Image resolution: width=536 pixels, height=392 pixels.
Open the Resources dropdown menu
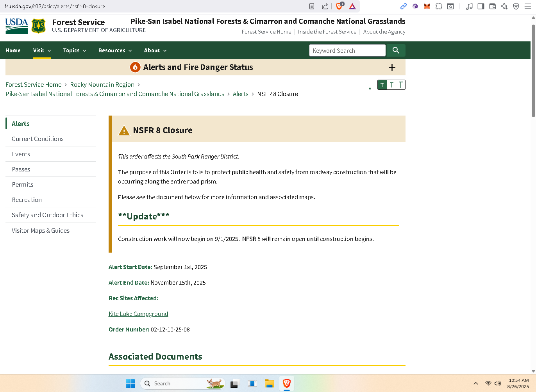[x=115, y=50]
